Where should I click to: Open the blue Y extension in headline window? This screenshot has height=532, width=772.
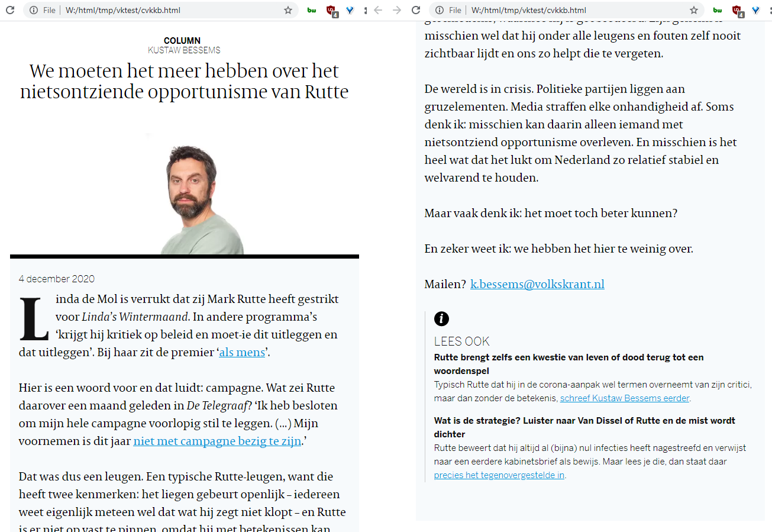pos(350,10)
